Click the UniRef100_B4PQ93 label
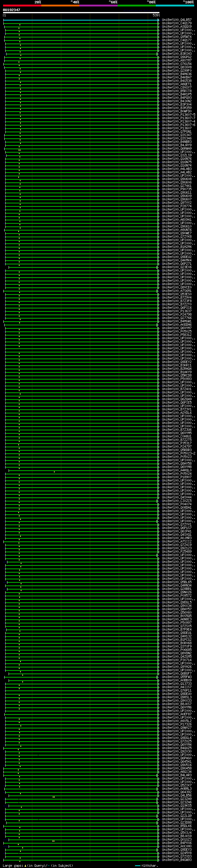 pyautogui.click(x=177, y=98)
